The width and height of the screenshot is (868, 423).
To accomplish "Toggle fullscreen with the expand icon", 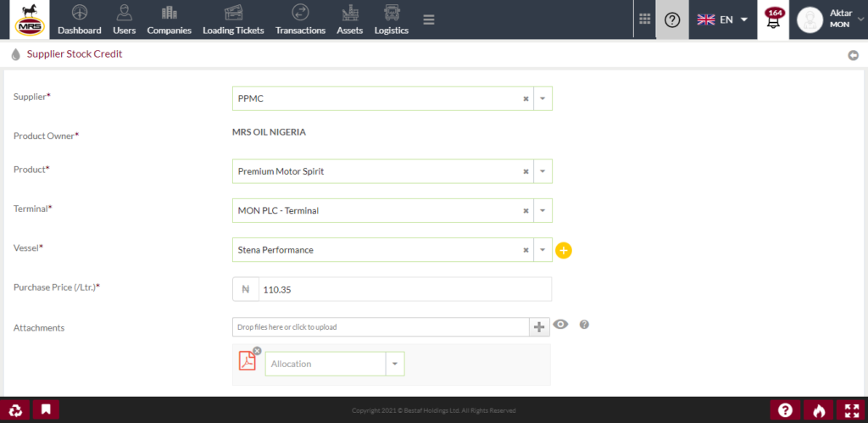I will (x=851, y=410).
